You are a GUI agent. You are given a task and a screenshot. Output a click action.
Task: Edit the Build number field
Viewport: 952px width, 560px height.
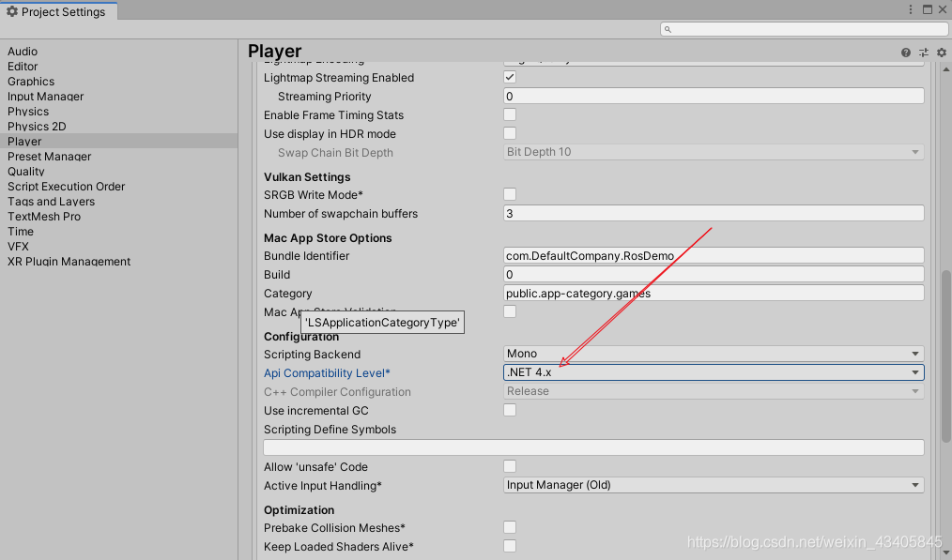714,274
